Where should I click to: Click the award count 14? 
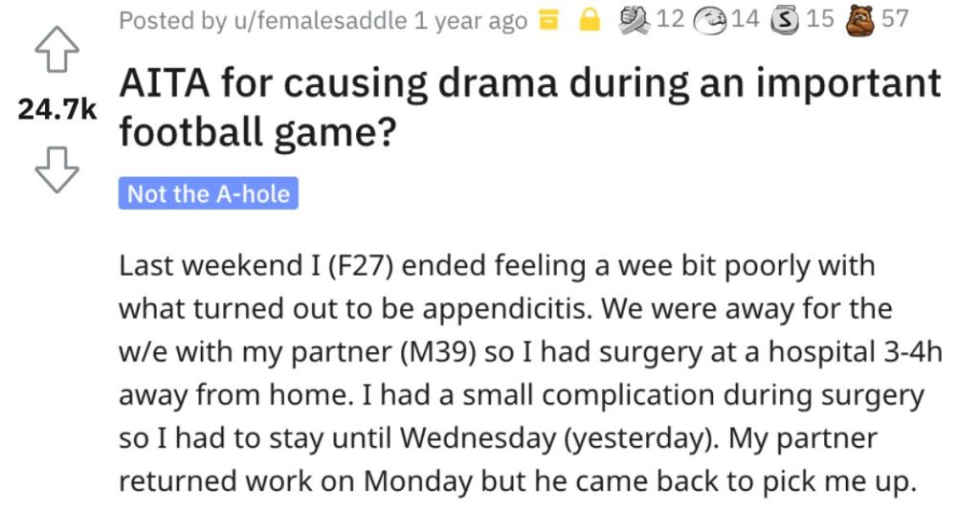pyautogui.click(x=745, y=19)
